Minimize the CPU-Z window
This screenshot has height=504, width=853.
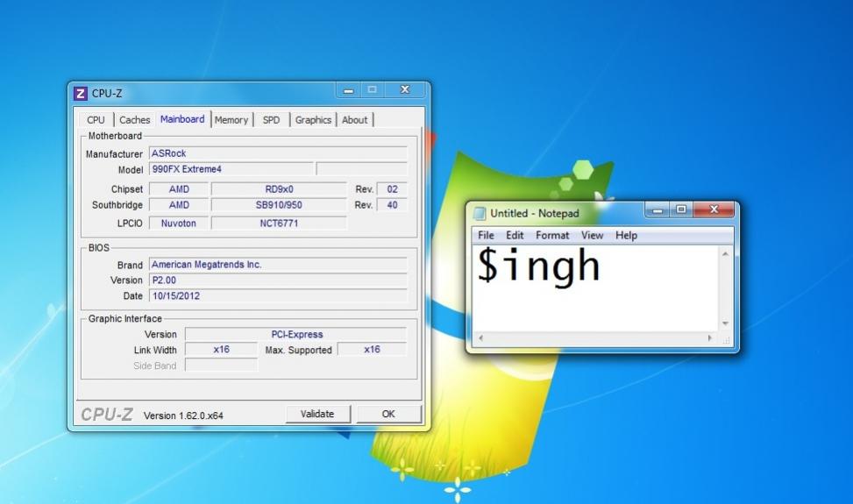pyautogui.click(x=349, y=89)
